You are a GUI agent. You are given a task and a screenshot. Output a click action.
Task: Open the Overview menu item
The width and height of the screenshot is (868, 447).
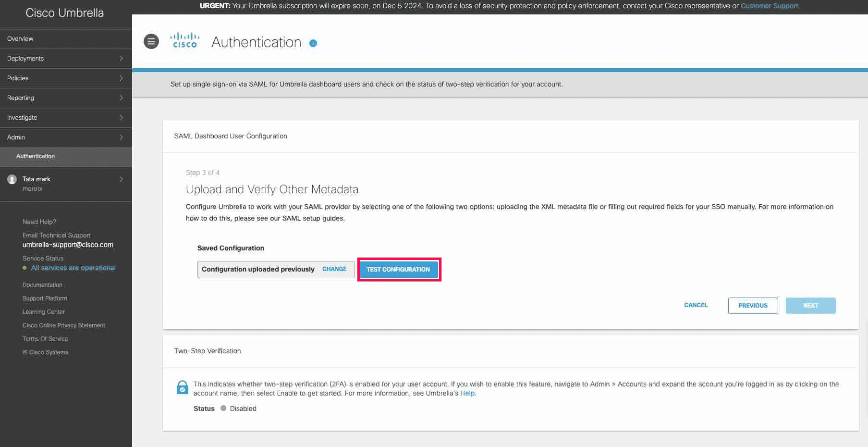point(66,39)
